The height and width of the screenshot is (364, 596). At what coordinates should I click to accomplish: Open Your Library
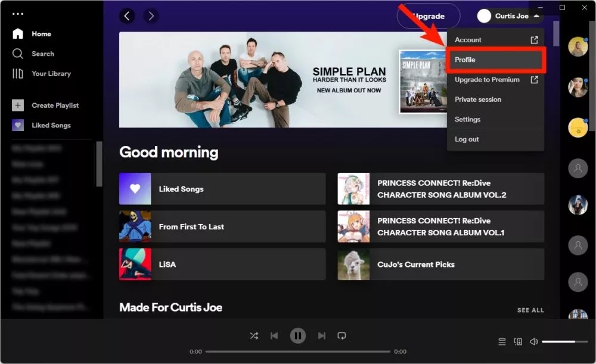18,73
